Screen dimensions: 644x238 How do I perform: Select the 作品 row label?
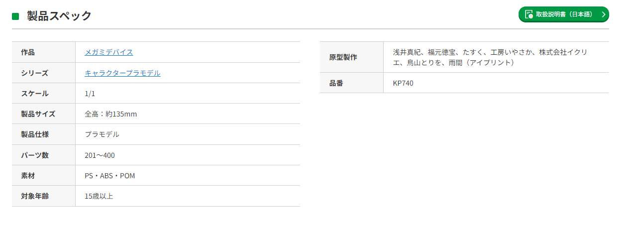click(x=28, y=52)
